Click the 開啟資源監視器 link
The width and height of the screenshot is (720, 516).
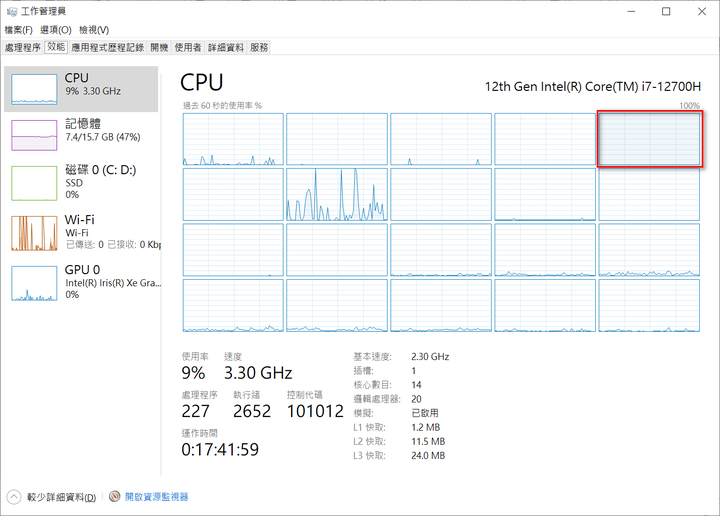(157, 497)
